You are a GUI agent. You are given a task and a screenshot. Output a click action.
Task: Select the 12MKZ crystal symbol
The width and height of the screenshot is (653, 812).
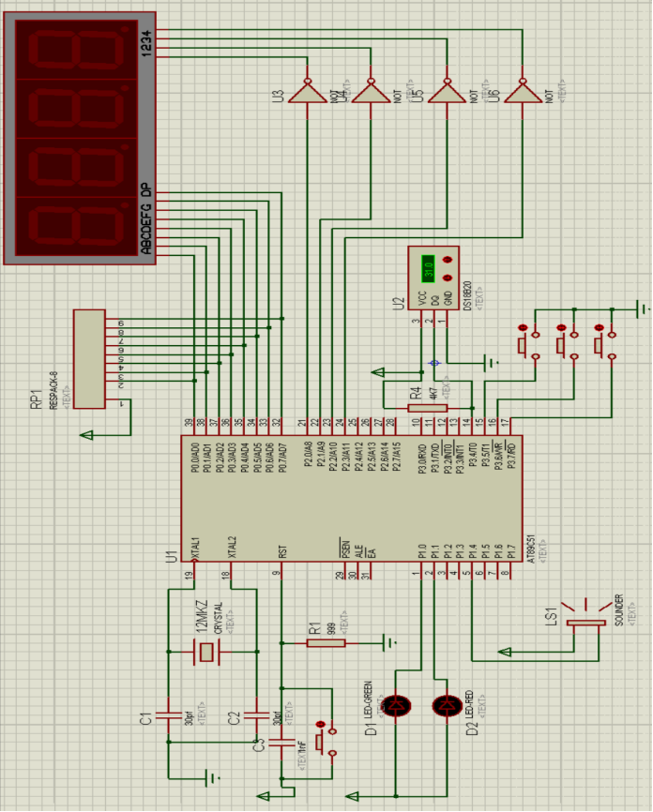pyautogui.click(x=206, y=652)
